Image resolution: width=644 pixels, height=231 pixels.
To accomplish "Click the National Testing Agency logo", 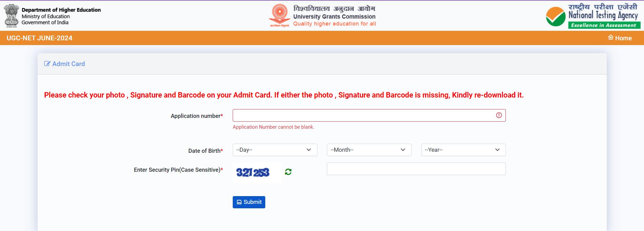I will coord(556,17).
